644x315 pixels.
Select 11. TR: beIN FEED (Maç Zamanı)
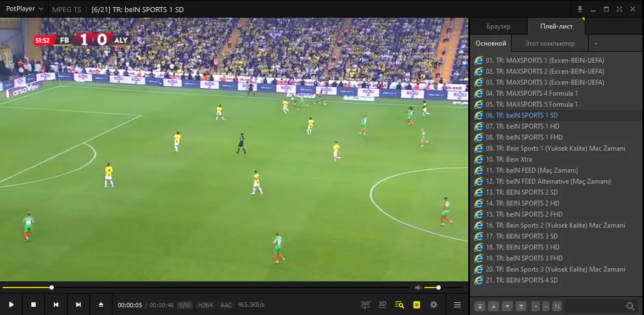click(556, 170)
